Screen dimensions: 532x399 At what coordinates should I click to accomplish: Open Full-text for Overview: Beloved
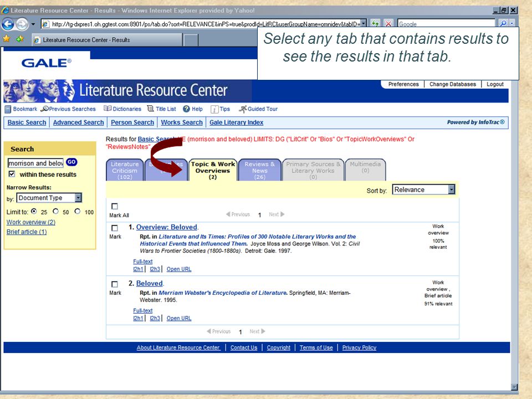(x=143, y=262)
